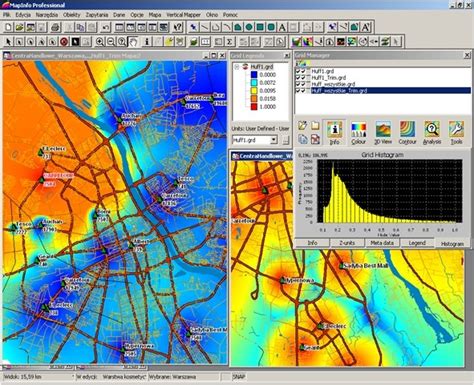Viewport: 474px width, 385px height.
Task: Click the copy grid icon in Grid Manager
Action: click(303, 139)
